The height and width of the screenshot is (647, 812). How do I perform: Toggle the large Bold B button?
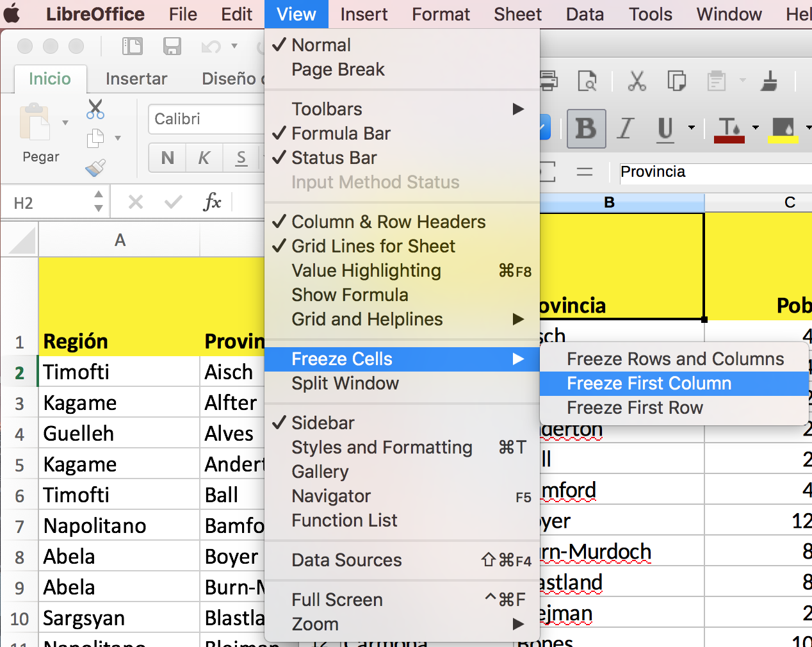click(x=586, y=129)
